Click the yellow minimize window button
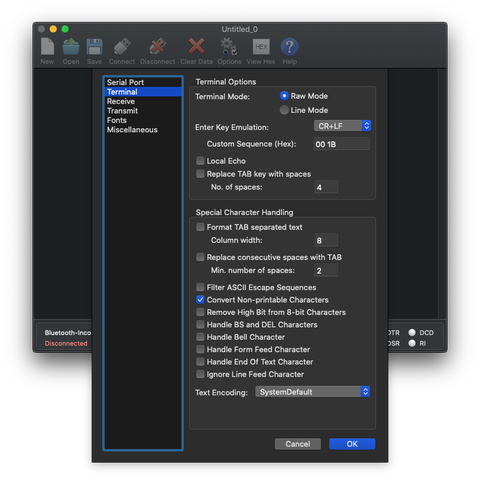The image size is (480, 478). coord(53,29)
